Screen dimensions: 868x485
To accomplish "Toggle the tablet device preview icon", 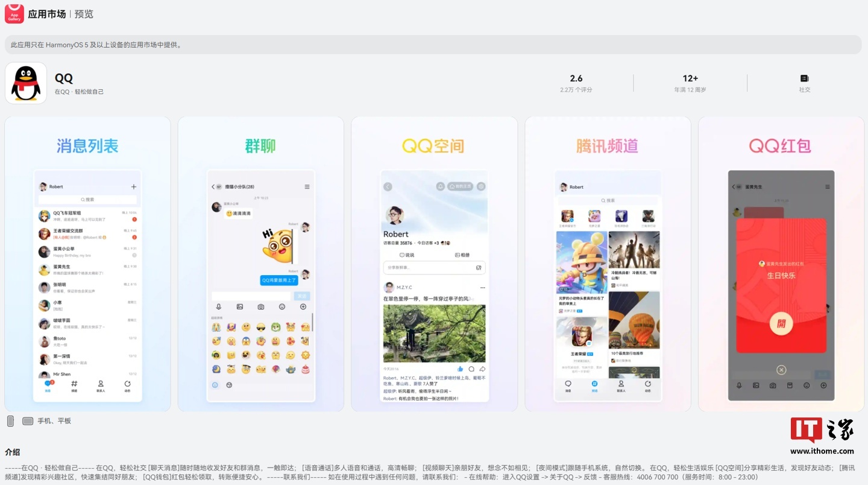I will pos(27,420).
